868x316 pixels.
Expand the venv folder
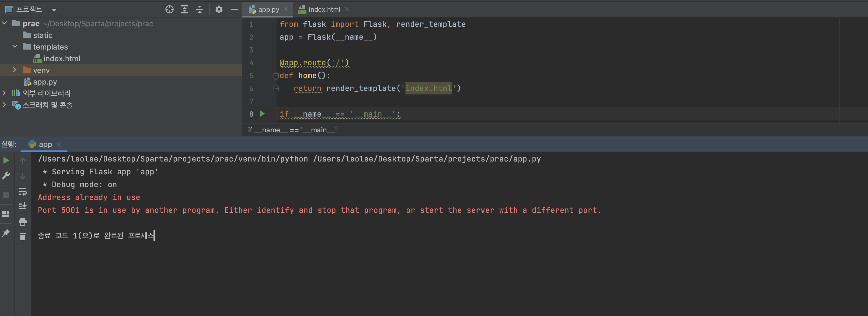pyautogui.click(x=15, y=70)
